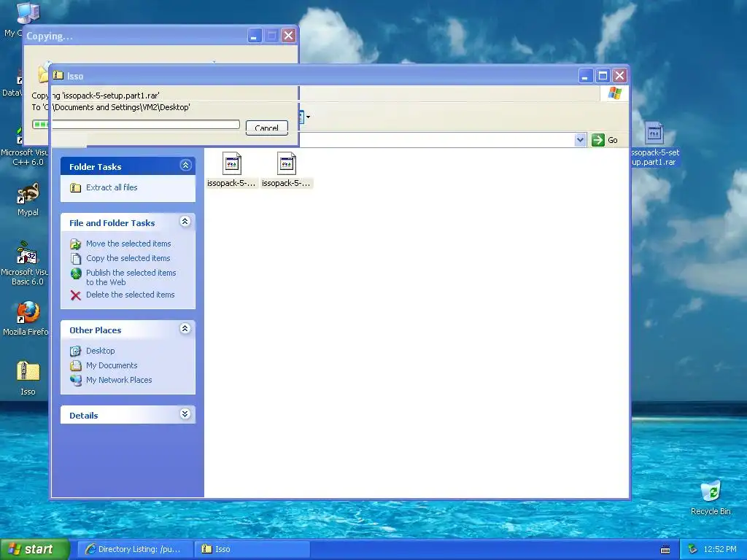Viewport: 747px width, 560px height.
Task: Click Move the selected items
Action: tap(128, 244)
